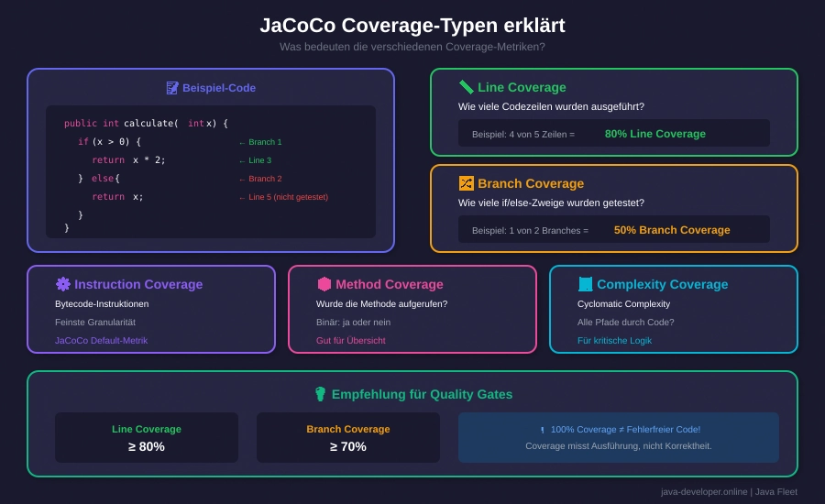Click the green 'Branch 1' code annotation

point(260,142)
